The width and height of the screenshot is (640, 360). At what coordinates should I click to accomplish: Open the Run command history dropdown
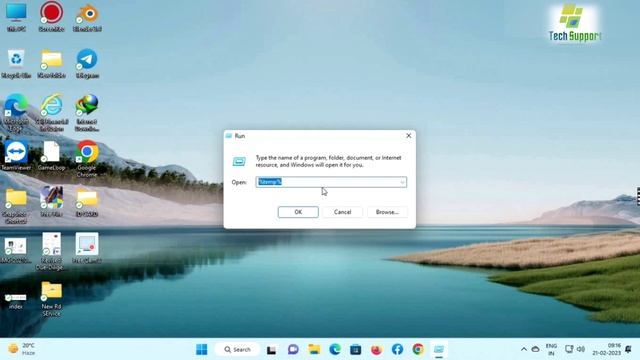402,182
